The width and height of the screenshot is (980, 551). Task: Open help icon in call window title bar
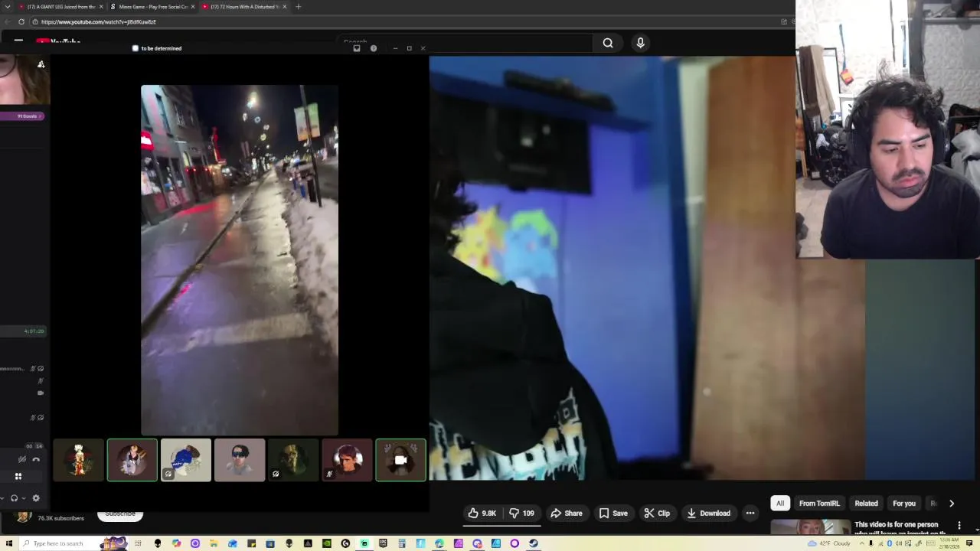pyautogui.click(x=374, y=48)
